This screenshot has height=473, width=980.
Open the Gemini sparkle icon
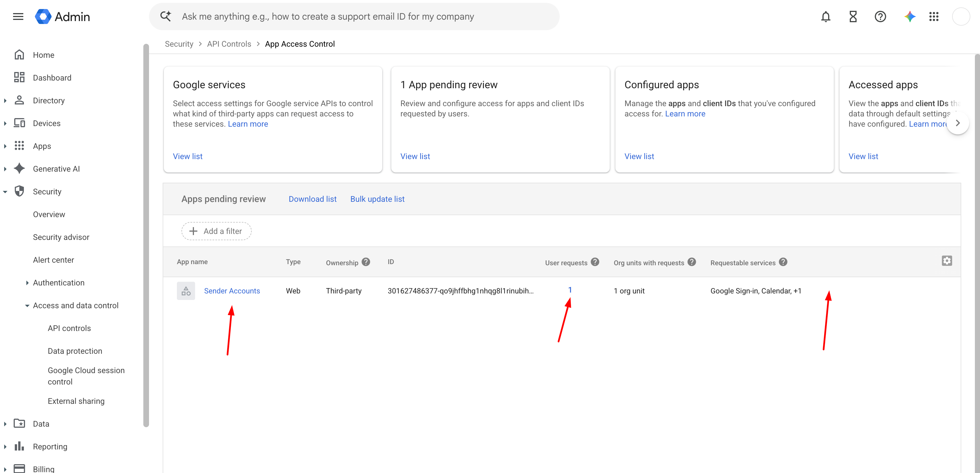tap(910, 17)
